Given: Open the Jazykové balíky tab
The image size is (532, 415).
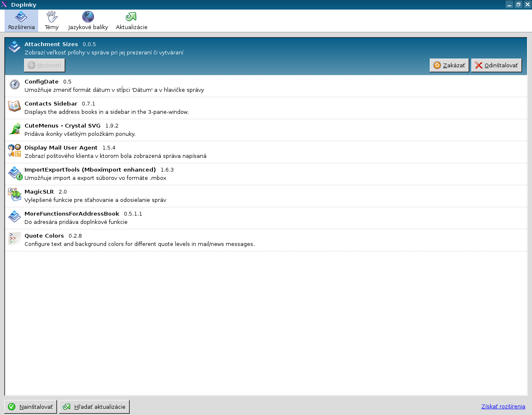Looking at the screenshot, I should click(88, 21).
